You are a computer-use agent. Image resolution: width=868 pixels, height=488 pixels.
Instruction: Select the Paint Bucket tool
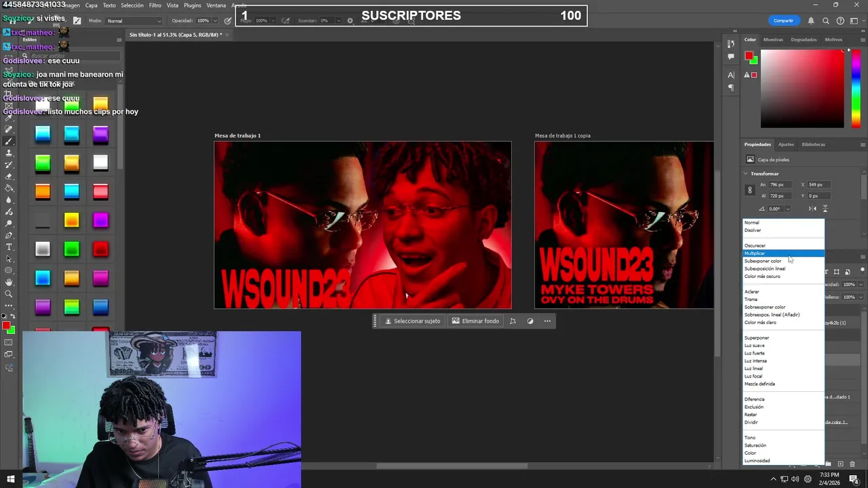click(x=9, y=188)
